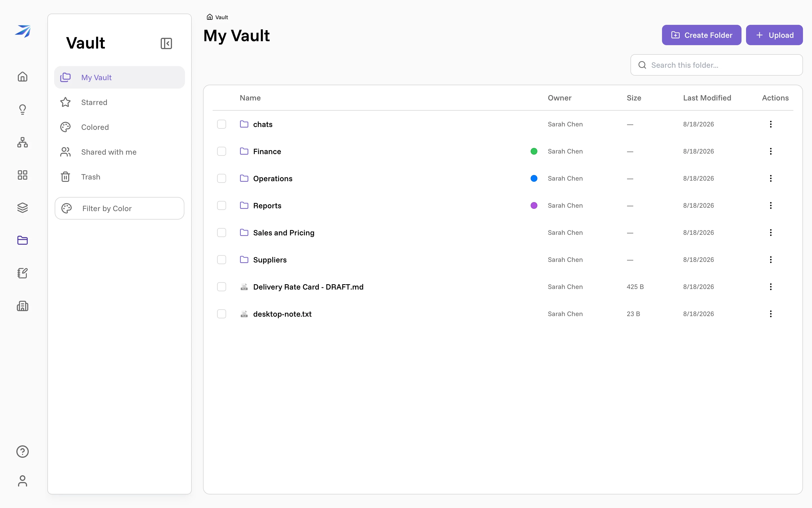Open actions menu for Operations
The height and width of the screenshot is (508, 812).
click(x=771, y=178)
